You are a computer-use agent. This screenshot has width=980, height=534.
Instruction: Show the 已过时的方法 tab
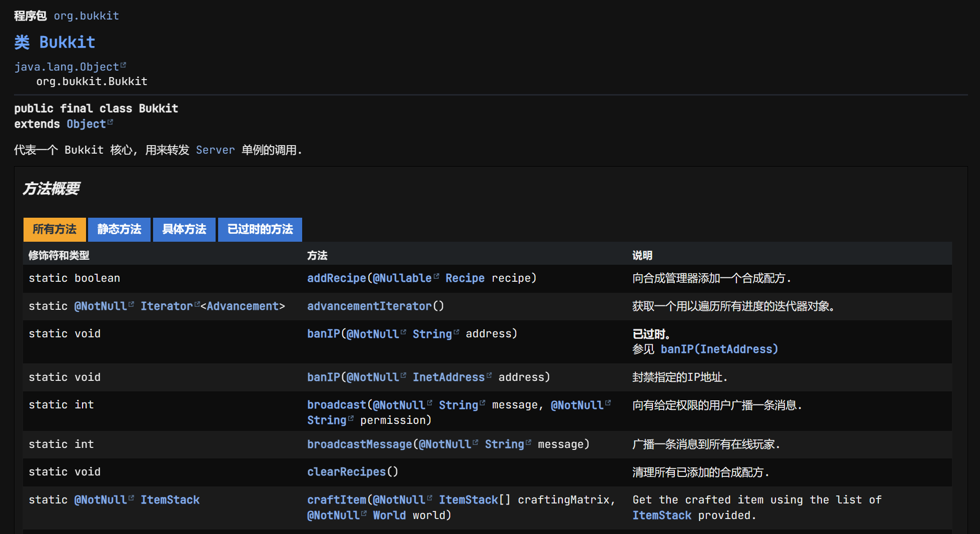pos(260,230)
